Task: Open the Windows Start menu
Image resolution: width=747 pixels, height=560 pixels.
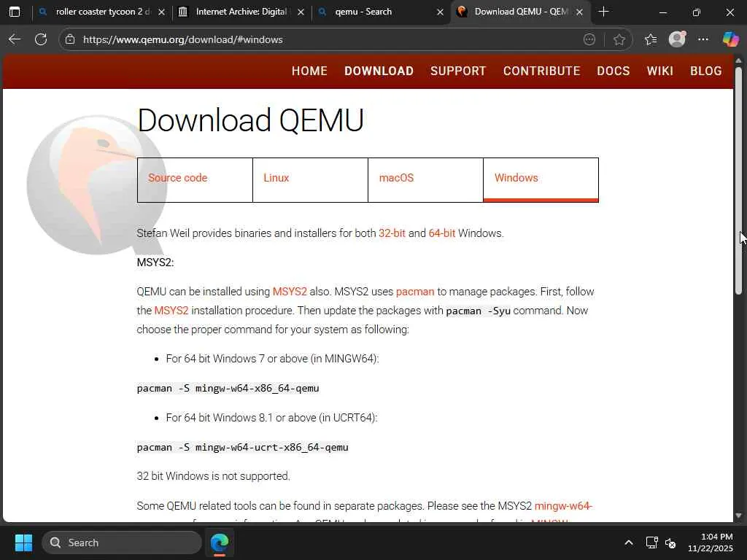Action: point(23,542)
